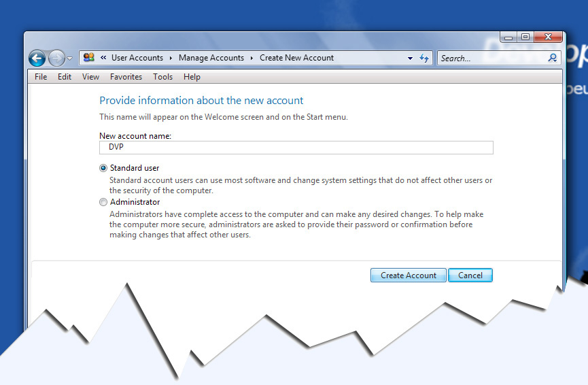Open the recent pages dropdown arrow
This screenshot has width=588, height=385.
[x=69, y=58]
